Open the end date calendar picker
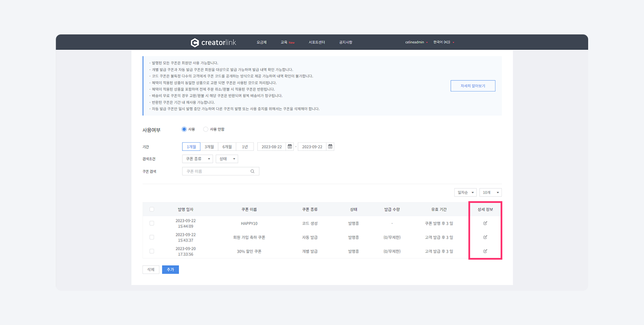644x325 pixels. [x=330, y=147]
